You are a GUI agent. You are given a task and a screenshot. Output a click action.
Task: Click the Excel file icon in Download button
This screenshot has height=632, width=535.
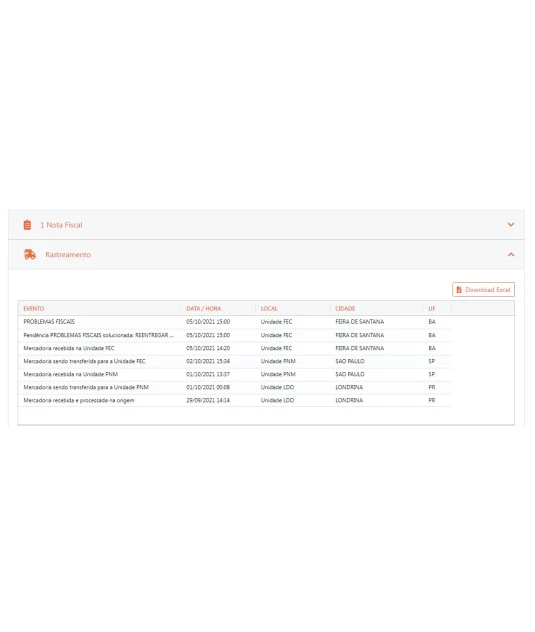[x=459, y=289]
